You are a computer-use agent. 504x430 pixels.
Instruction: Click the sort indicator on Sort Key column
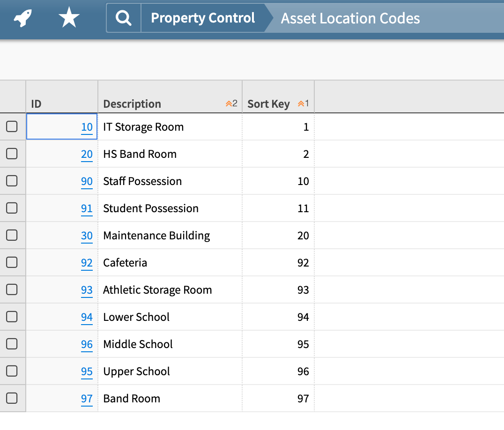302,104
